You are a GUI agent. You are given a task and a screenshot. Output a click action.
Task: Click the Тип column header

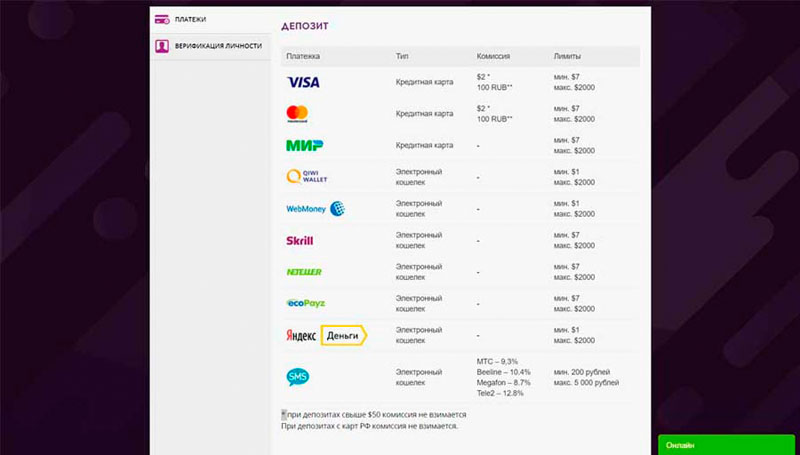402,55
